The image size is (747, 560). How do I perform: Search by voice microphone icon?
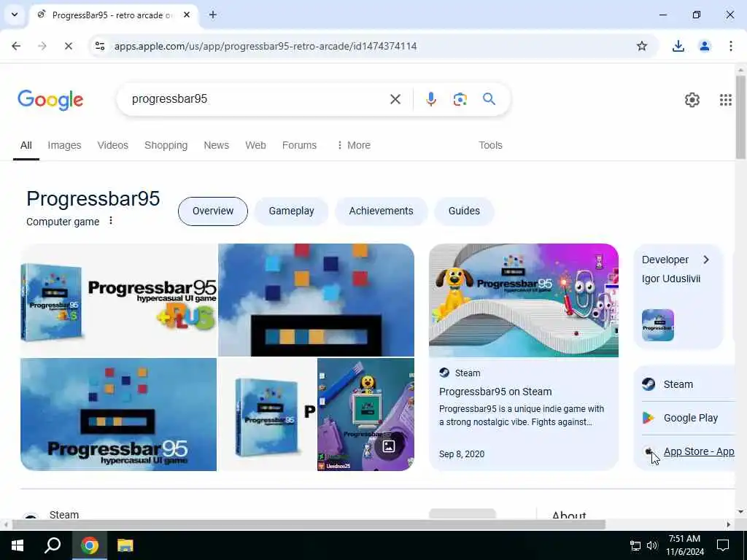tap(430, 99)
